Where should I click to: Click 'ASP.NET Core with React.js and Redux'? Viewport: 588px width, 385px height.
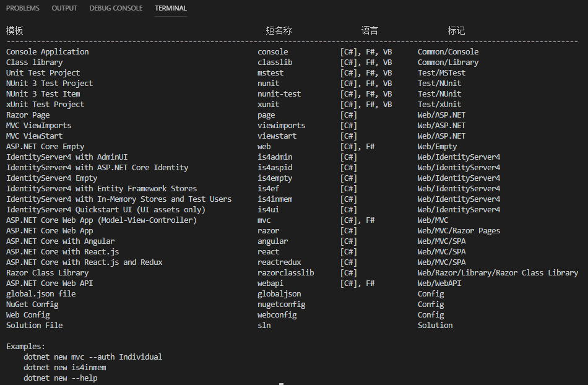[84, 262]
